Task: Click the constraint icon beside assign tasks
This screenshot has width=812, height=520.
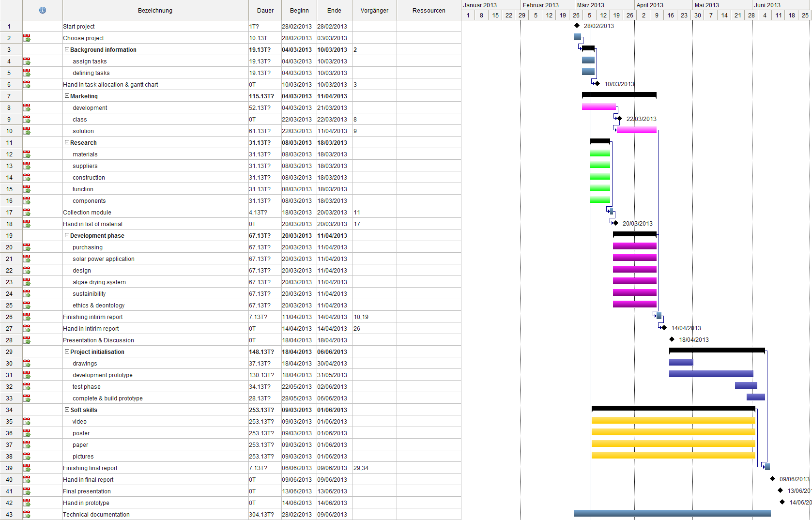Action: [27, 61]
